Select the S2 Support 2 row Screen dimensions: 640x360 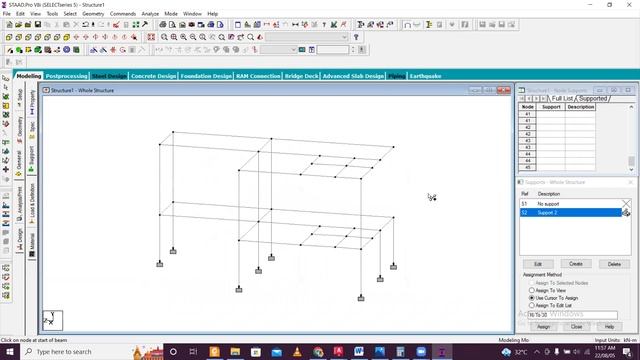571,213
